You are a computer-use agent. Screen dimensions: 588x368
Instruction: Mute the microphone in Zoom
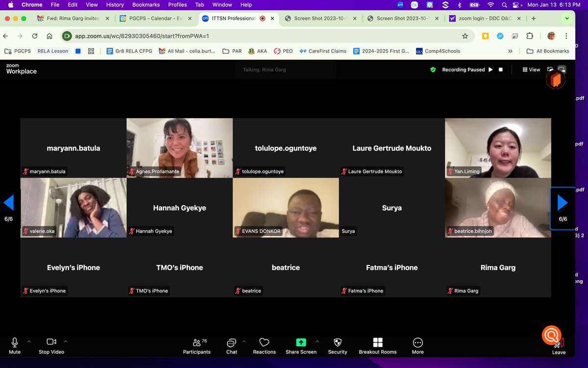point(15,345)
